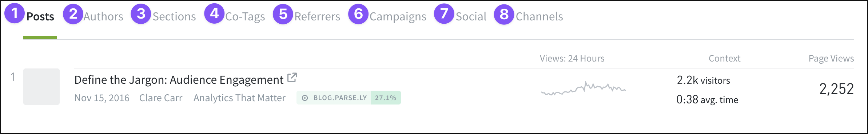Open the Social tab

[471, 16]
